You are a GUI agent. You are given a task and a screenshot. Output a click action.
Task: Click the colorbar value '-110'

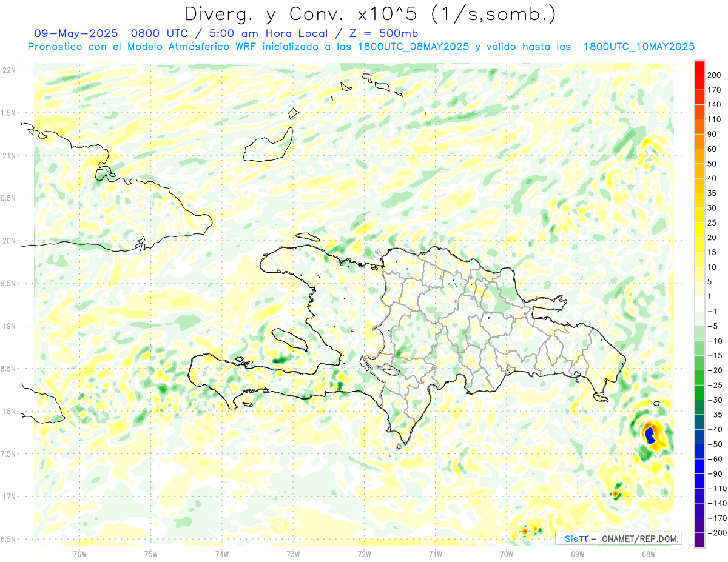(717, 489)
